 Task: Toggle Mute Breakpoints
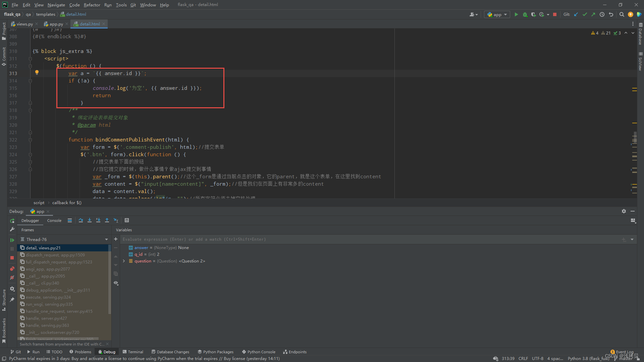point(12,278)
